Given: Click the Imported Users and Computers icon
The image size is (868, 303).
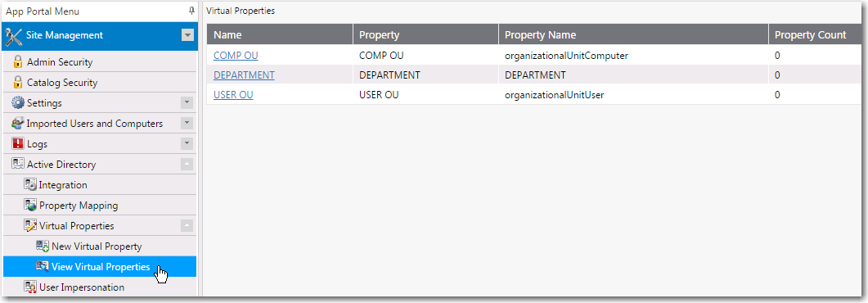Looking at the screenshot, I should tap(18, 124).
